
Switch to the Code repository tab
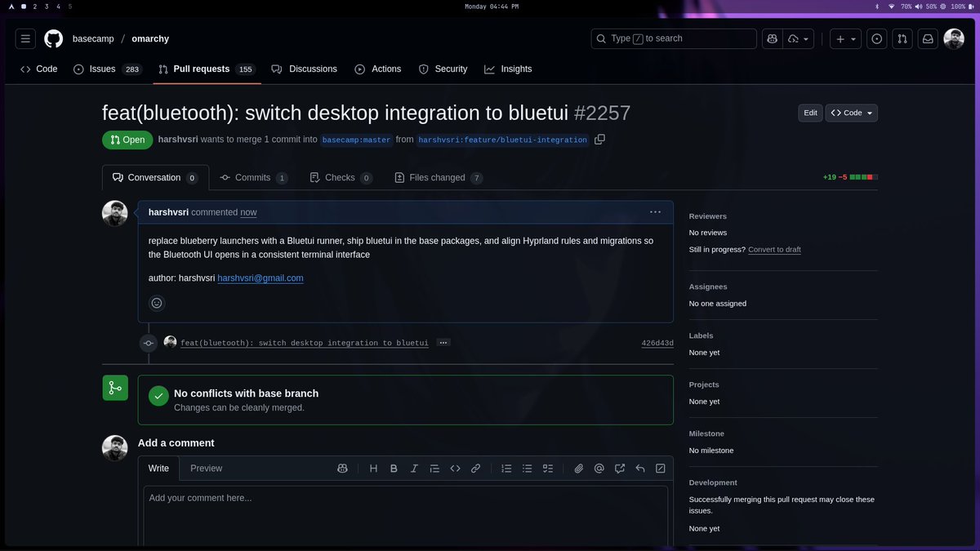point(39,69)
